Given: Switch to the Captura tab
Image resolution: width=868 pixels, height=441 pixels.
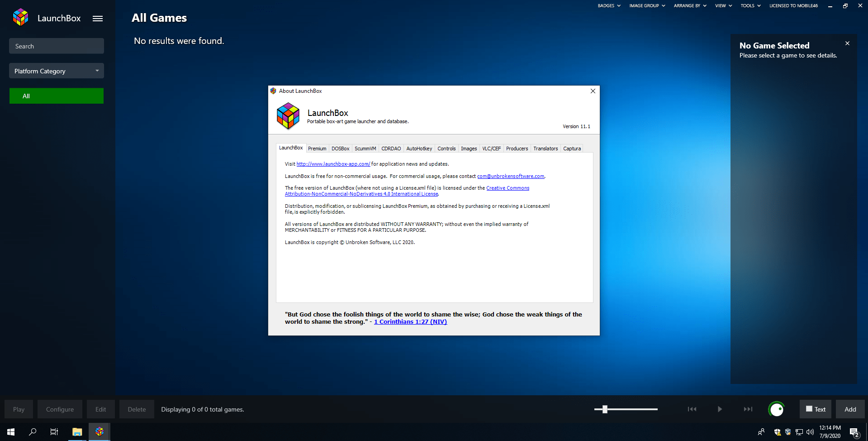Looking at the screenshot, I should [572, 149].
